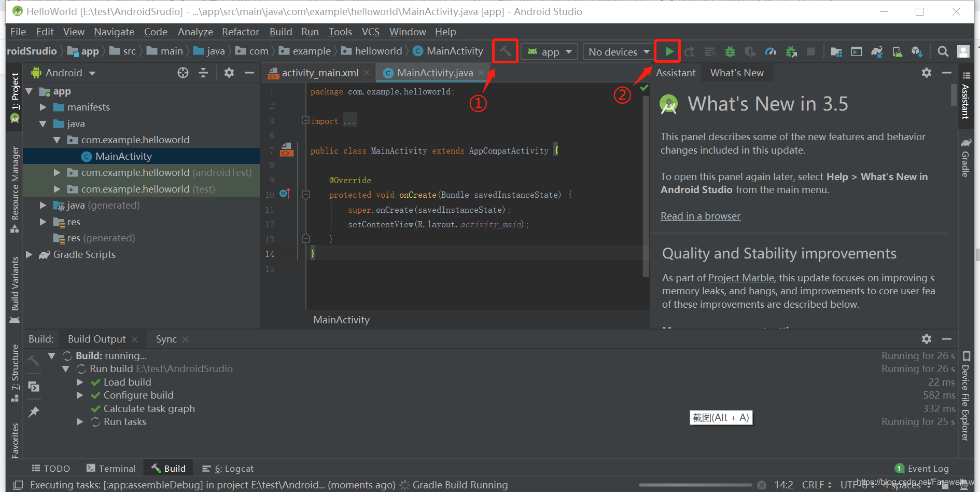Toggle the Device File Explorer panel

pos(965,397)
